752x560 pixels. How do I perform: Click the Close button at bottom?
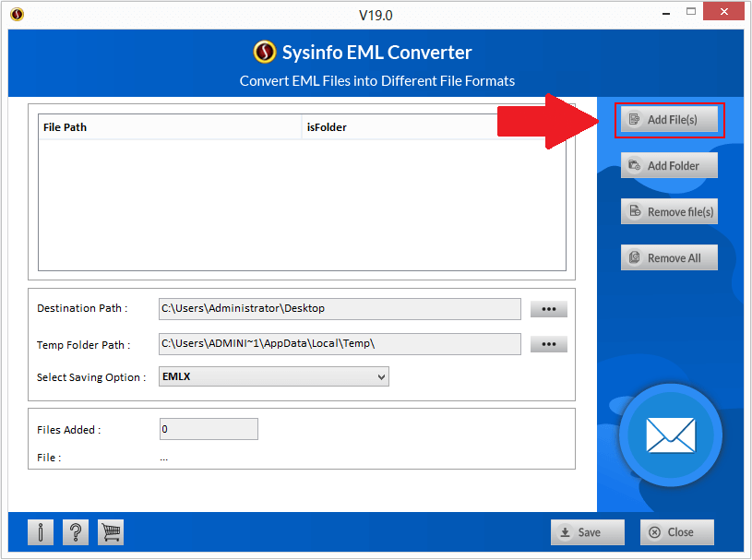point(676,532)
